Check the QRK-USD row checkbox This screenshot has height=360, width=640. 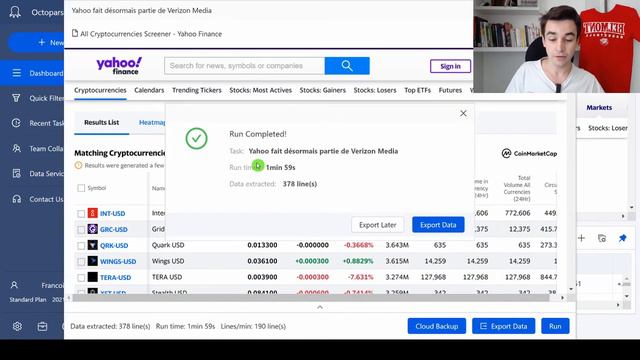pyautogui.click(x=81, y=246)
